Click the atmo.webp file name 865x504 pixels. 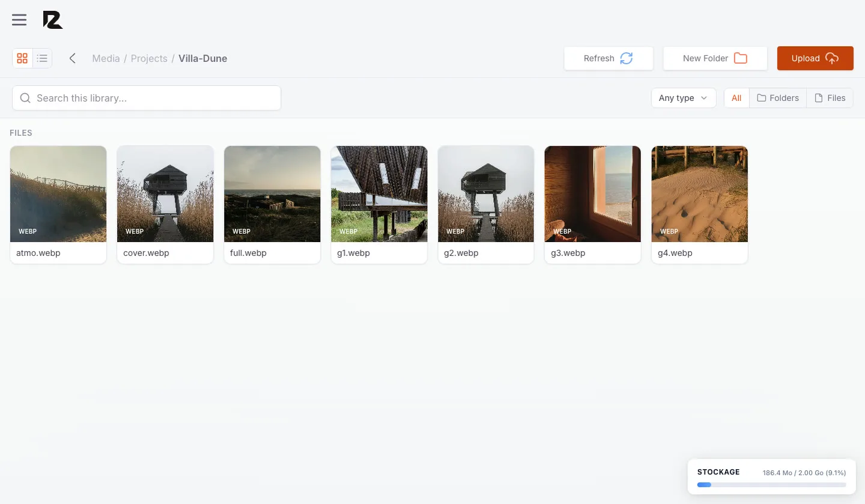click(38, 253)
